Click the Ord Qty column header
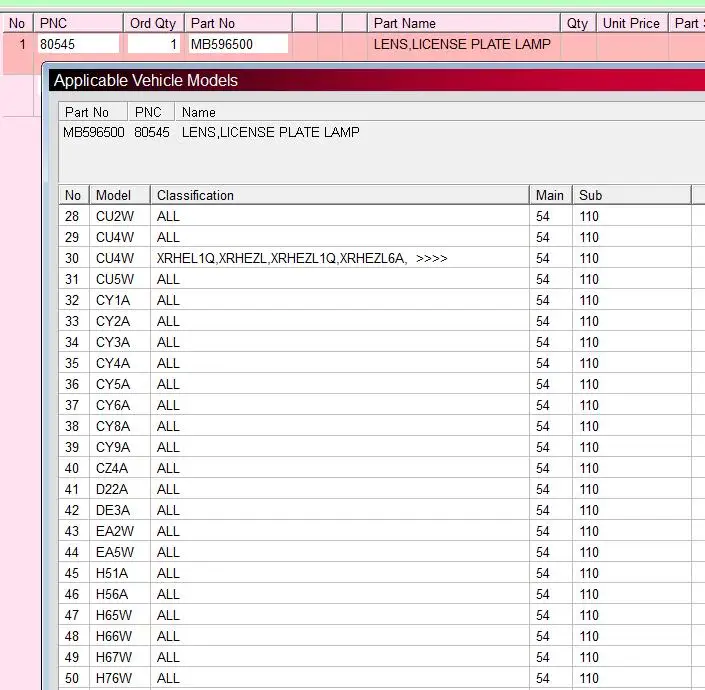 point(153,23)
